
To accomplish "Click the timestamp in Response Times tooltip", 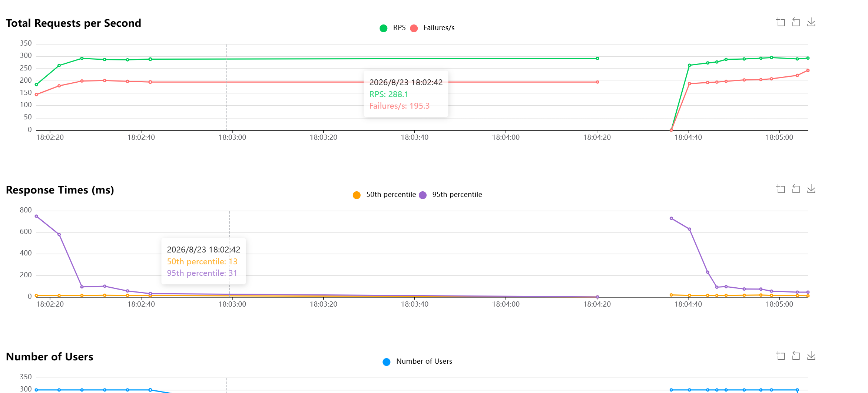I will point(203,250).
